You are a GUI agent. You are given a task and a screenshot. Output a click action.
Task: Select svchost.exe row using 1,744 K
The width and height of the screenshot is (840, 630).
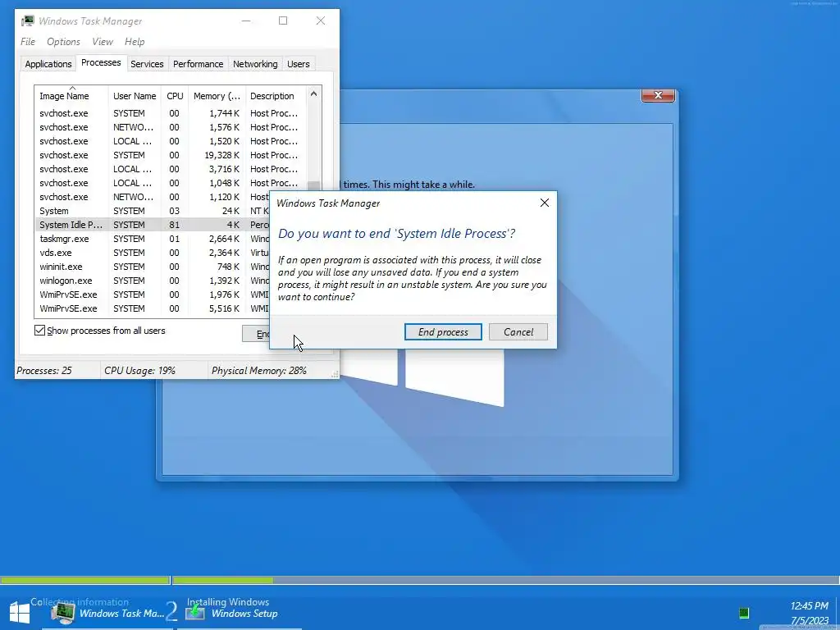pyautogui.click(x=171, y=113)
